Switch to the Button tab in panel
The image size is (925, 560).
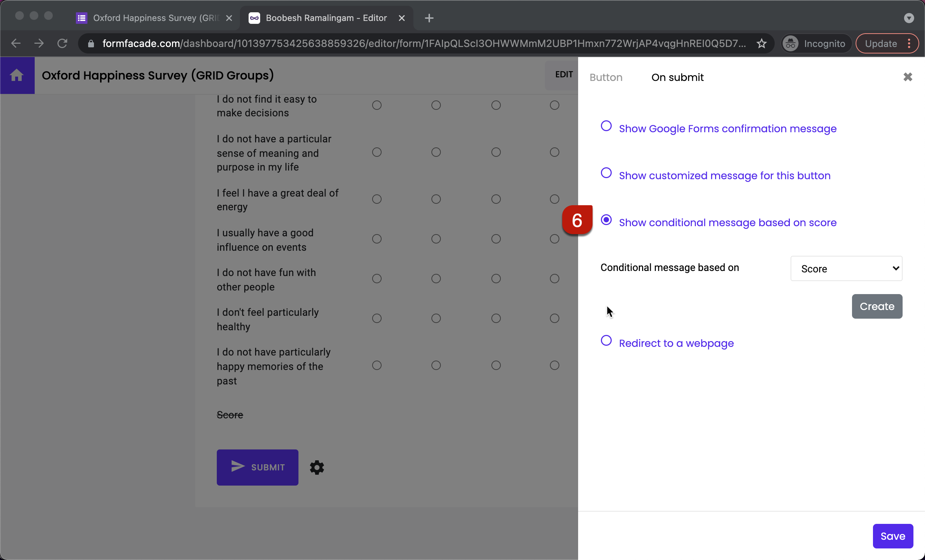pyautogui.click(x=606, y=77)
